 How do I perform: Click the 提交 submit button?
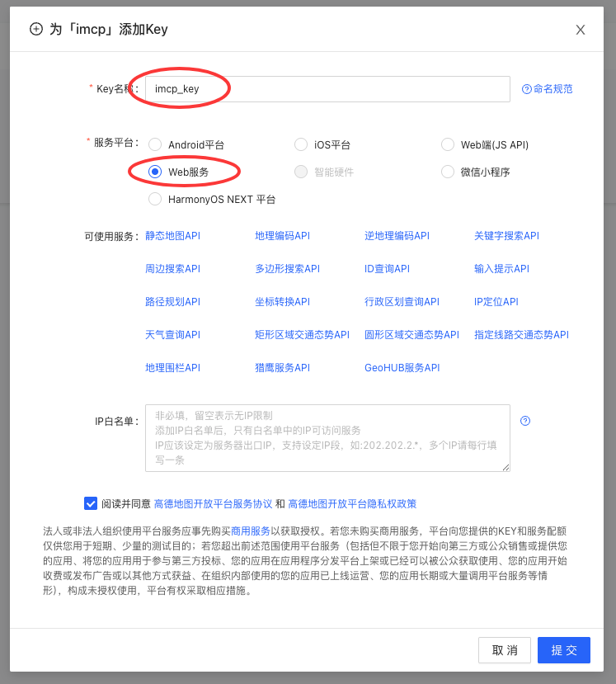pyautogui.click(x=564, y=650)
